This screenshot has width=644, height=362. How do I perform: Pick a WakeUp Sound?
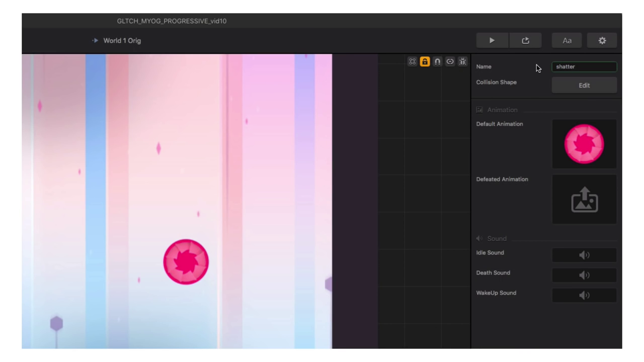(x=584, y=296)
